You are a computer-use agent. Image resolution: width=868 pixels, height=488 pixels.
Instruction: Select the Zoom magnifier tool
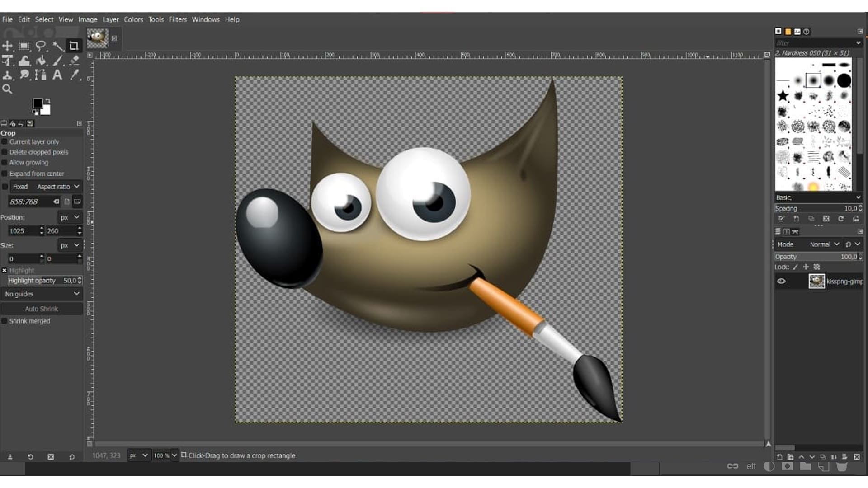coord(7,89)
